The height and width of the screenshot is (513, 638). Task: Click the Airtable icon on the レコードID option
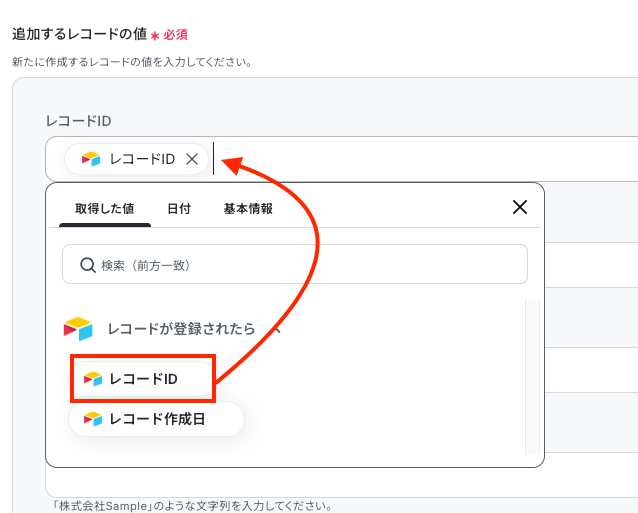[93, 379]
